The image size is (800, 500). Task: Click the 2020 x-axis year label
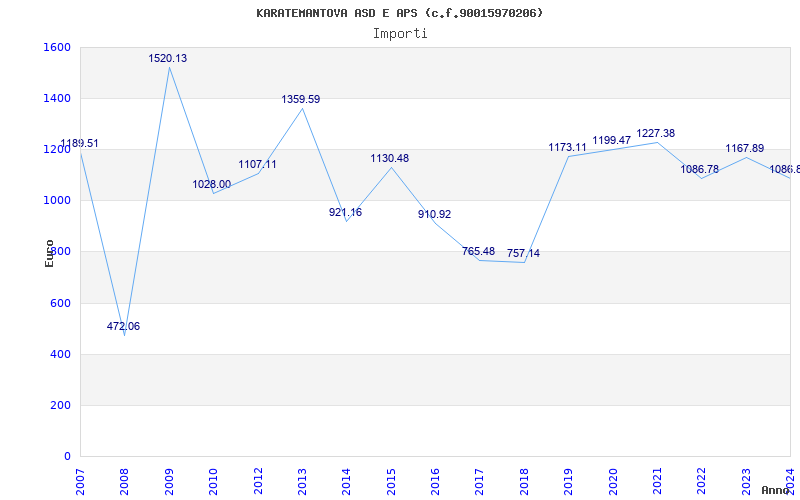(x=613, y=482)
